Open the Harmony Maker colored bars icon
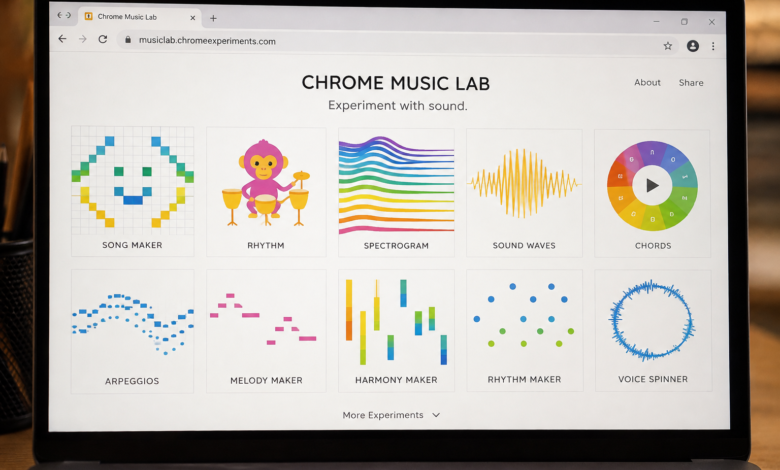Screen dimensions: 780x470 pos(396,322)
